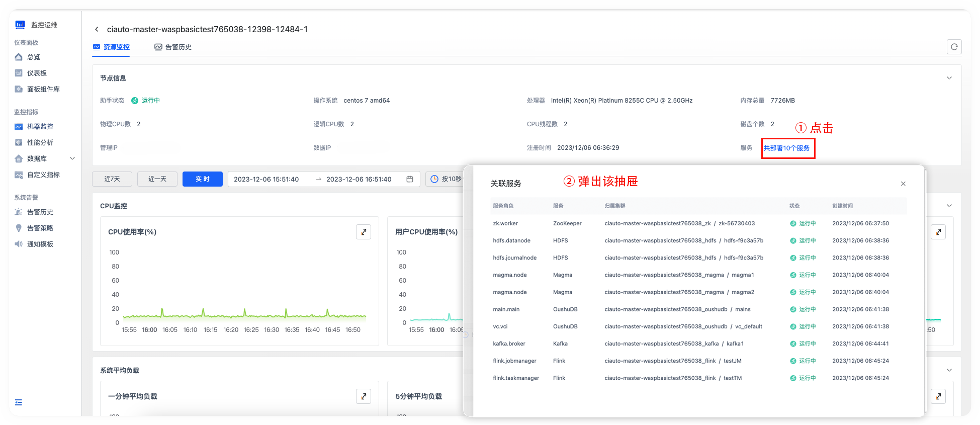Click the 用户CPU使用率(%) chart title
Screen dimensions: 980x425
pos(426,232)
